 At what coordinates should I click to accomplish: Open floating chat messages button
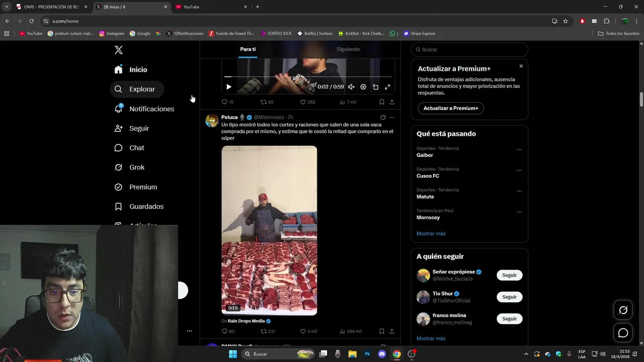(x=623, y=333)
